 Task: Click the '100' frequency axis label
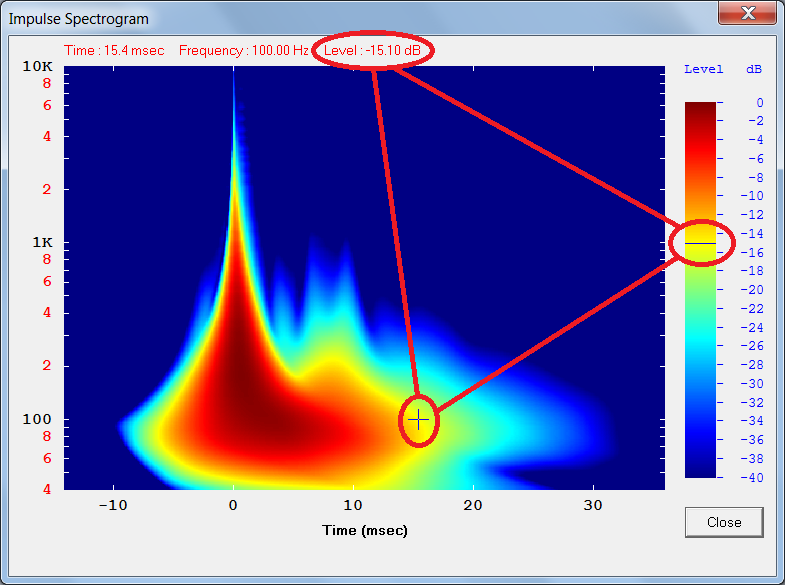click(37, 419)
